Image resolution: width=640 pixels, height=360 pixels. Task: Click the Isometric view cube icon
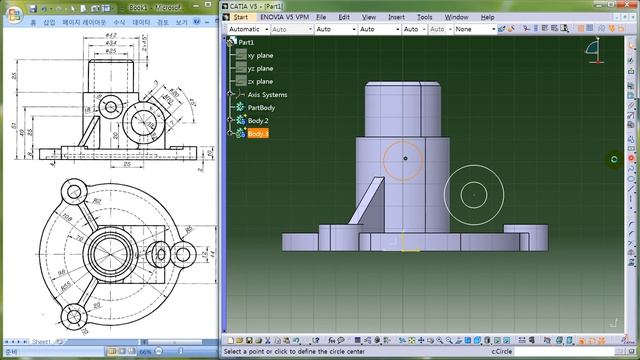pos(478,340)
